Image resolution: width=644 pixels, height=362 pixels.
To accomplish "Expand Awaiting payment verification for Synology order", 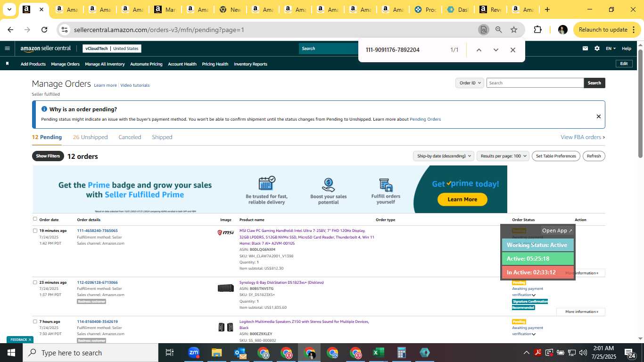I will tap(534, 295).
